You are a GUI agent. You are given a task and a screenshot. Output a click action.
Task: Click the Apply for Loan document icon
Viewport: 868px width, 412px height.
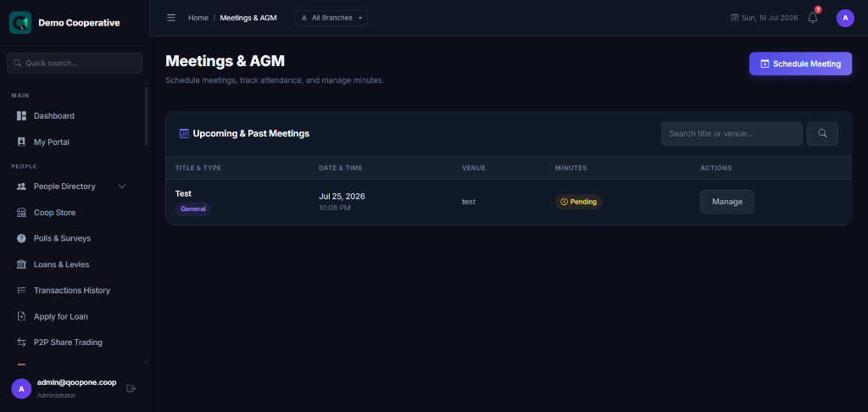[21, 316]
